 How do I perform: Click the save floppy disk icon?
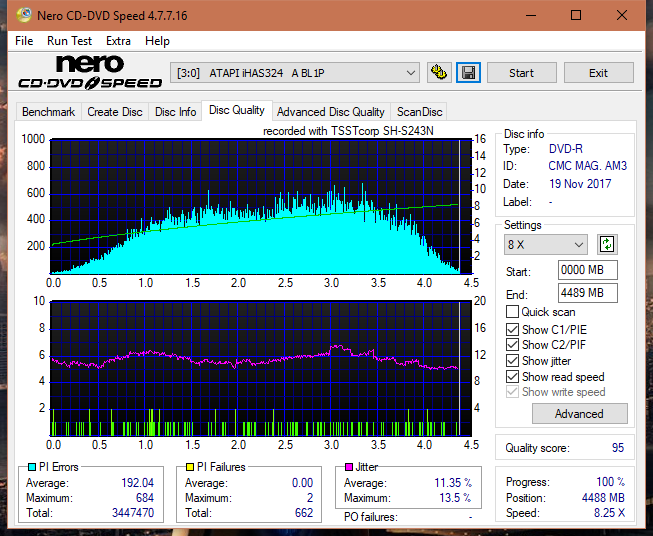(469, 73)
